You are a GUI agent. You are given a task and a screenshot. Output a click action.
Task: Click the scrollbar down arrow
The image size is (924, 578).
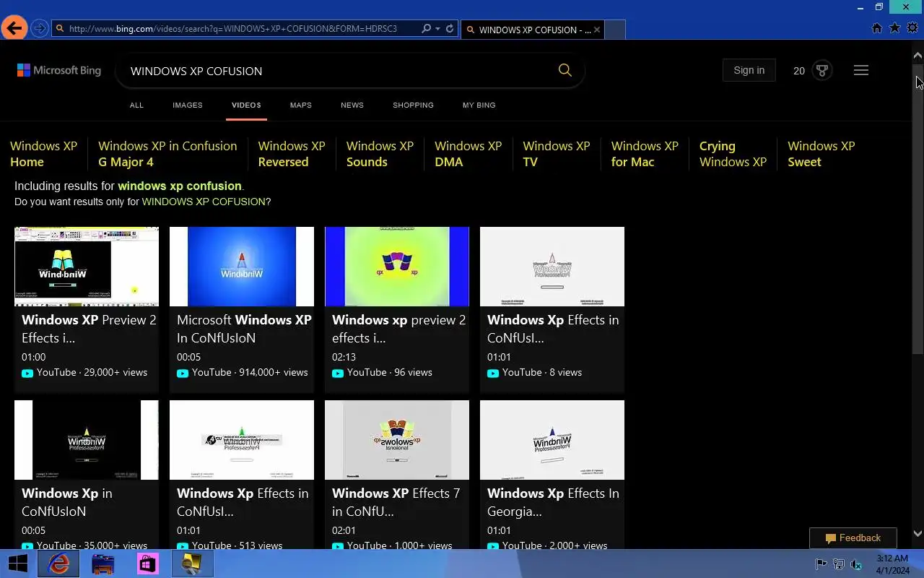(918, 534)
